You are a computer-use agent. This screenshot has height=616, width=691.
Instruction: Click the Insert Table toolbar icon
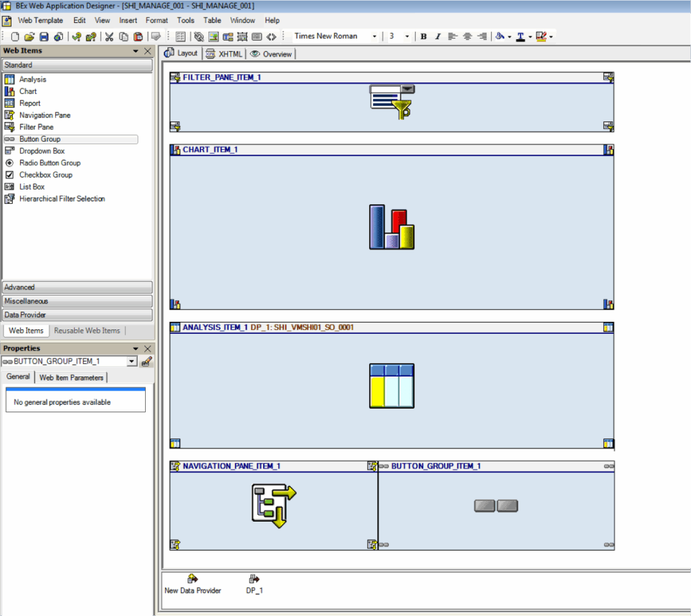pyautogui.click(x=180, y=36)
